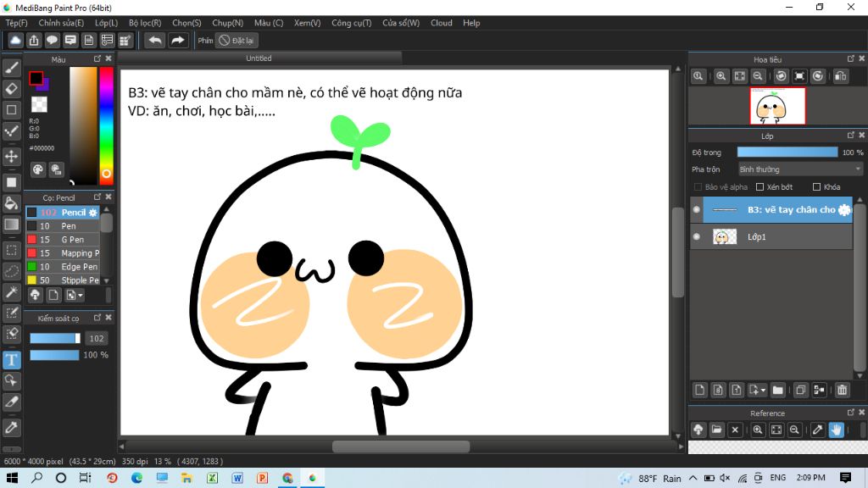Click the black foreground color swatch
Viewport: 868px width, 488px height.
[36, 78]
